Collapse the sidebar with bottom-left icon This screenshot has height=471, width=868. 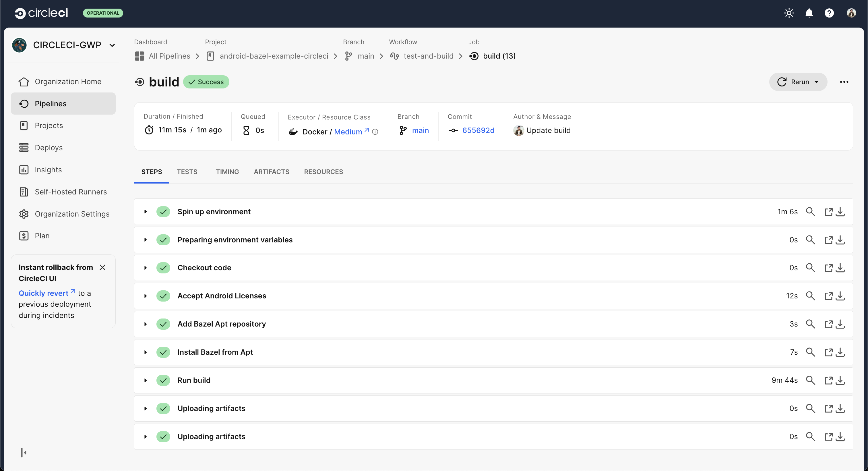coord(24,452)
